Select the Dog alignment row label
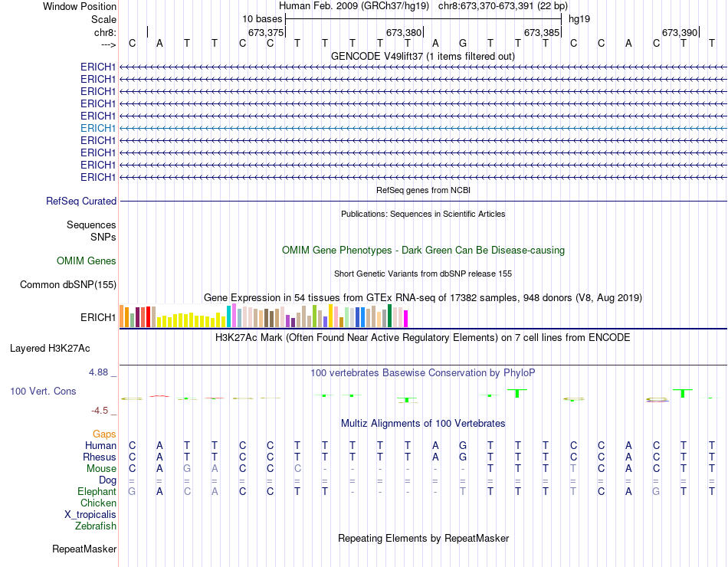 (107, 480)
